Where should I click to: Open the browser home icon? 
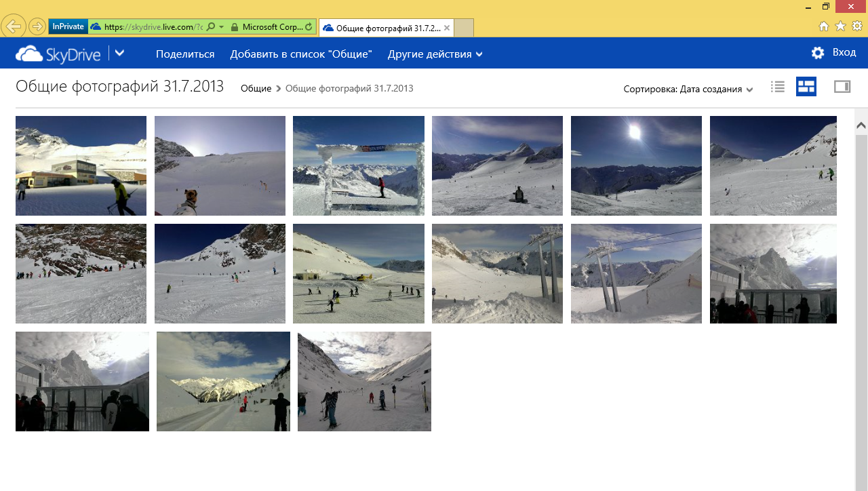point(824,26)
